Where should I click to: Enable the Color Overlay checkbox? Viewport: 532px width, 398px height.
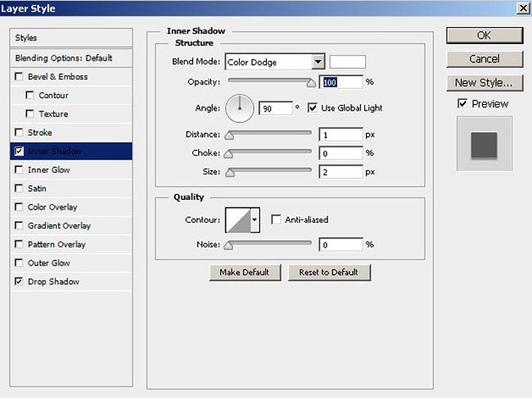19,207
